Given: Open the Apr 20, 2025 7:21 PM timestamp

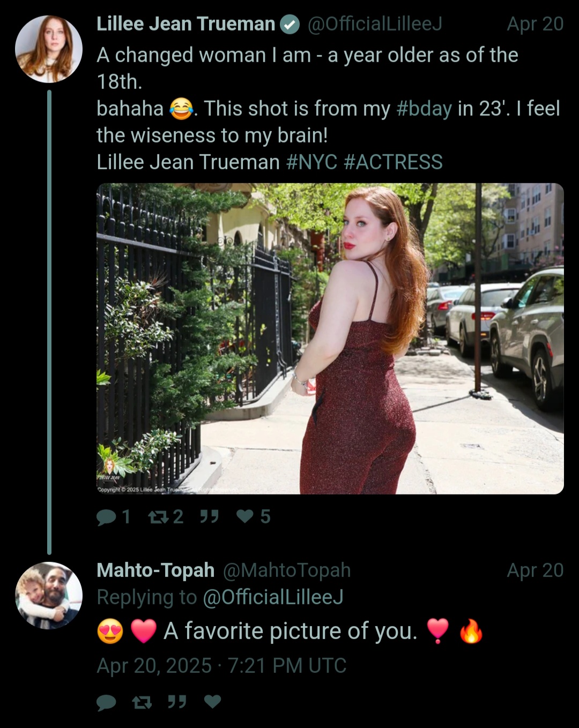Looking at the screenshot, I should click(221, 666).
